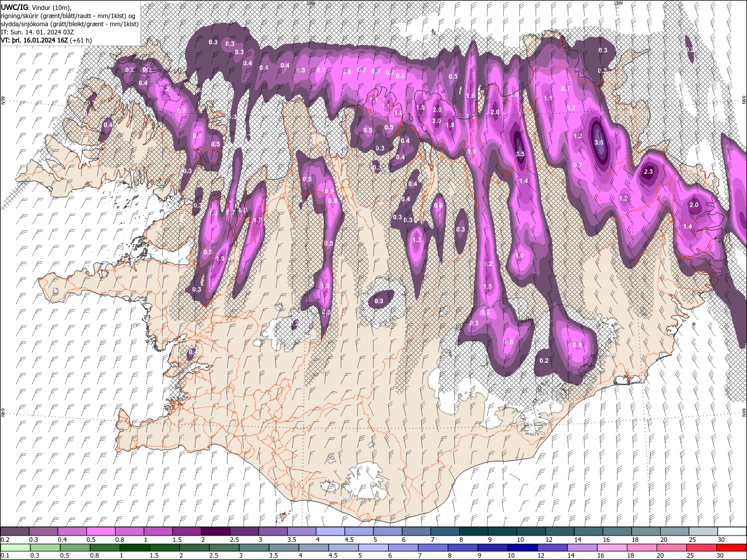Pick the darkest purple 2 swatch in top legend row
The width and height of the screenshot is (747, 560).
[x=215, y=531]
